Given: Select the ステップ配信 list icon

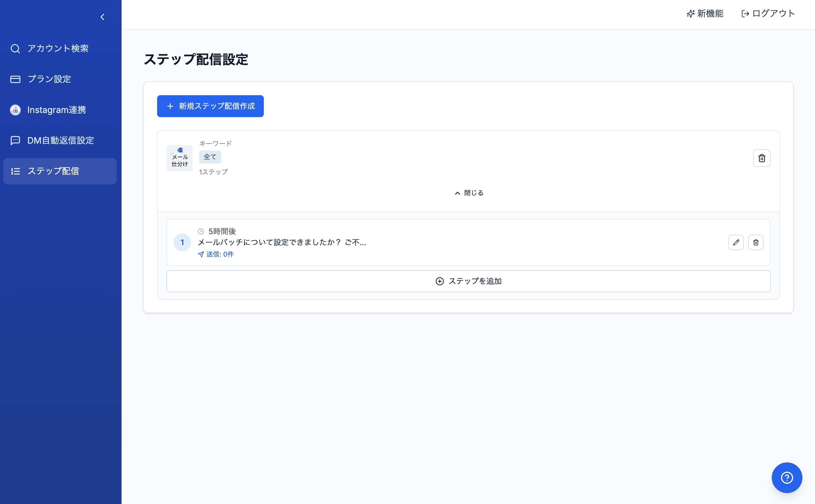Looking at the screenshot, I should pyautogui.click(x=15, y=171).
